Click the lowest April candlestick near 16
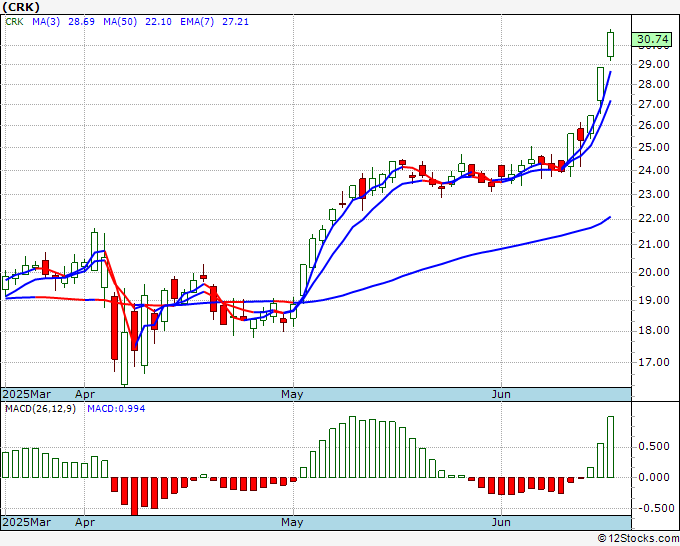Viewport: 680px width, 546px height. [124, 358]
